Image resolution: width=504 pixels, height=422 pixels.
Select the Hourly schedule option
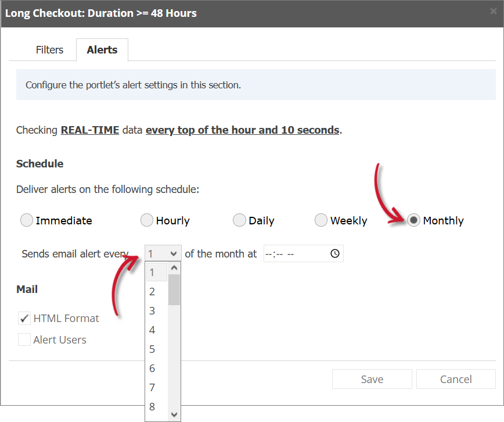pyautogui.click(x=147, y=220)
